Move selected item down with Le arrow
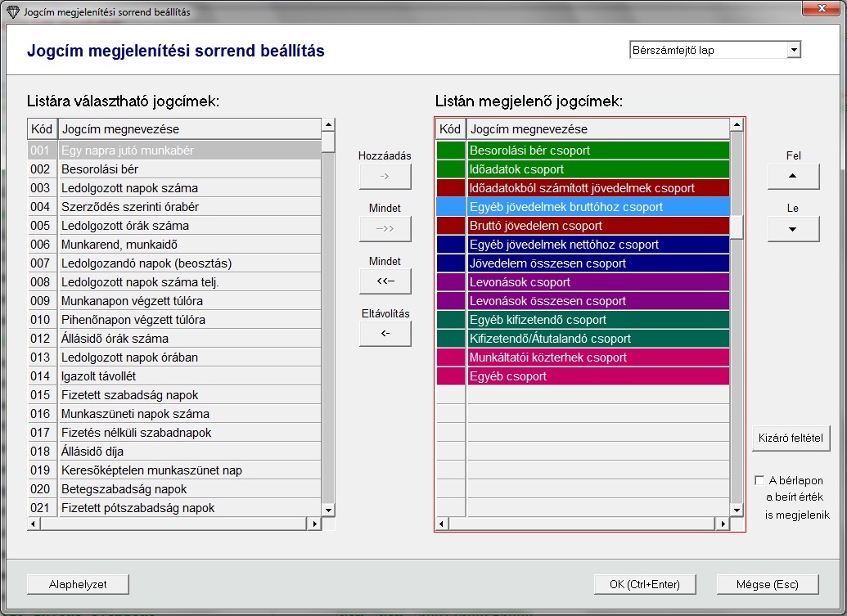The height and width of the screenshot is (616, 847). pos(793,229)
